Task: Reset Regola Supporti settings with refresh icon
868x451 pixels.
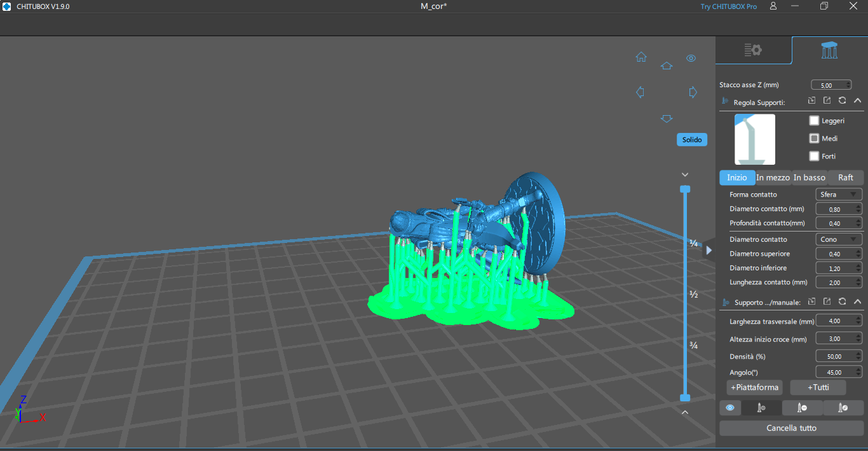Action: coord(842,101)
